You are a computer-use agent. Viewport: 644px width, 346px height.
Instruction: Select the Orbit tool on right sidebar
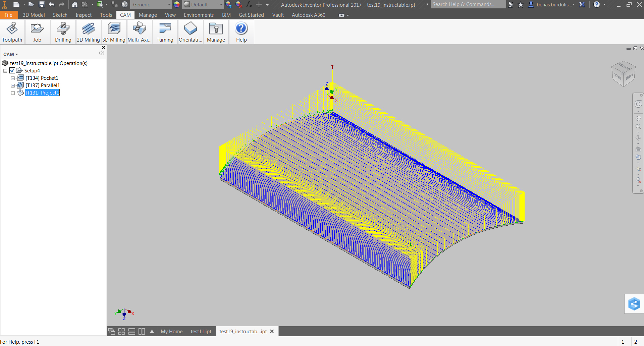point(639,137)
